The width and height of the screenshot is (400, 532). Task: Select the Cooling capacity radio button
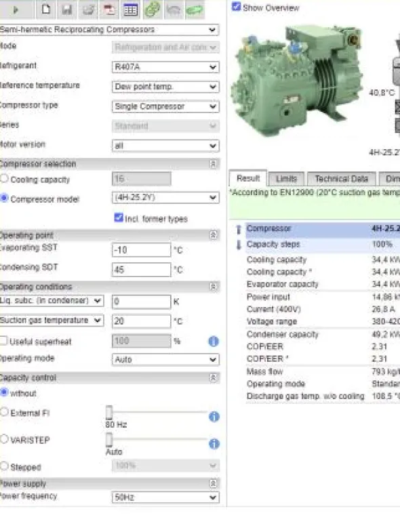pyautogui.click(x=4, y=178)
